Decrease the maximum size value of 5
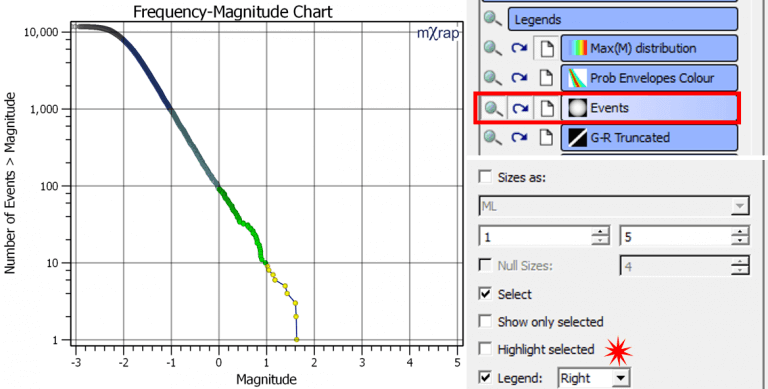 click(x=741, y=241)
